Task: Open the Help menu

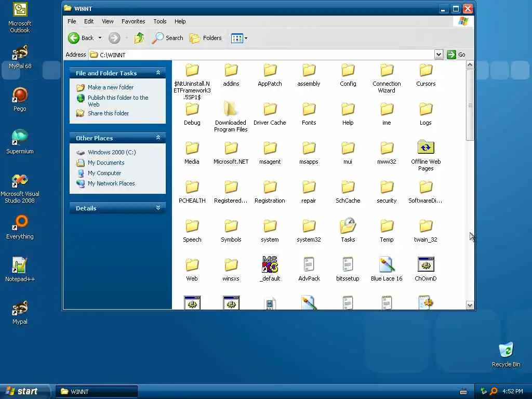Action: pyautogui.click(x=180, y=21)
